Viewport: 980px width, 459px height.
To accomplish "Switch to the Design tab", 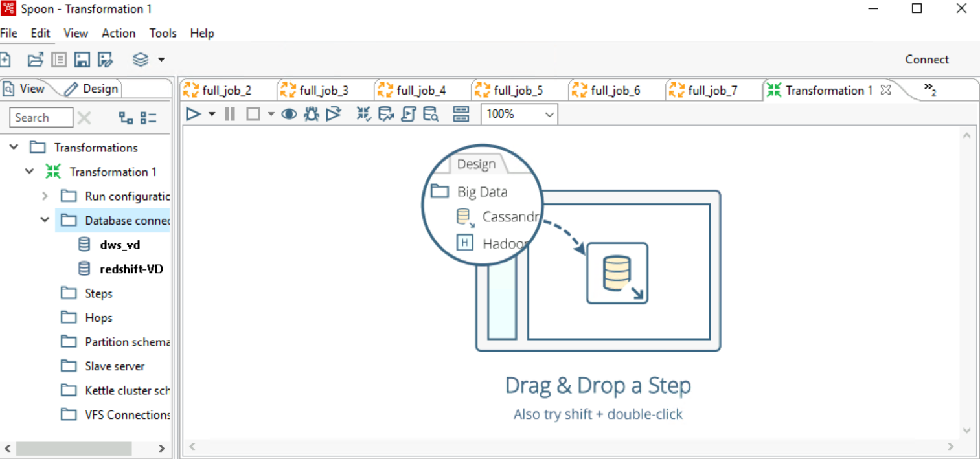I will pos(93,89).
